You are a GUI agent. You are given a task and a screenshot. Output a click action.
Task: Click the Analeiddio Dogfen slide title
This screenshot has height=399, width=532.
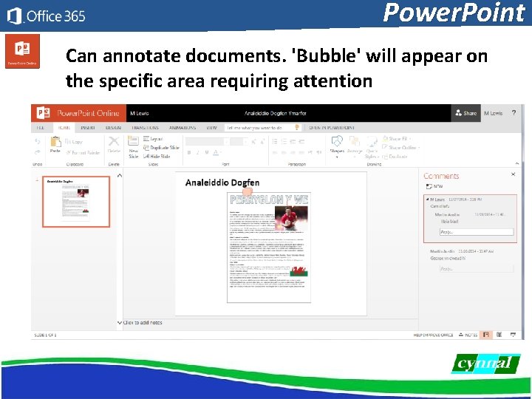coord(222,183)
